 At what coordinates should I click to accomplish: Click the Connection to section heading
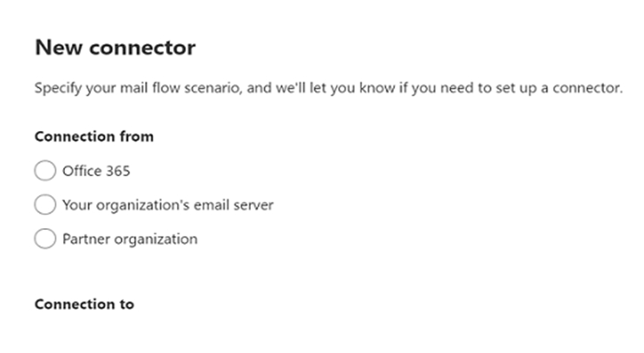coord(84,304)
